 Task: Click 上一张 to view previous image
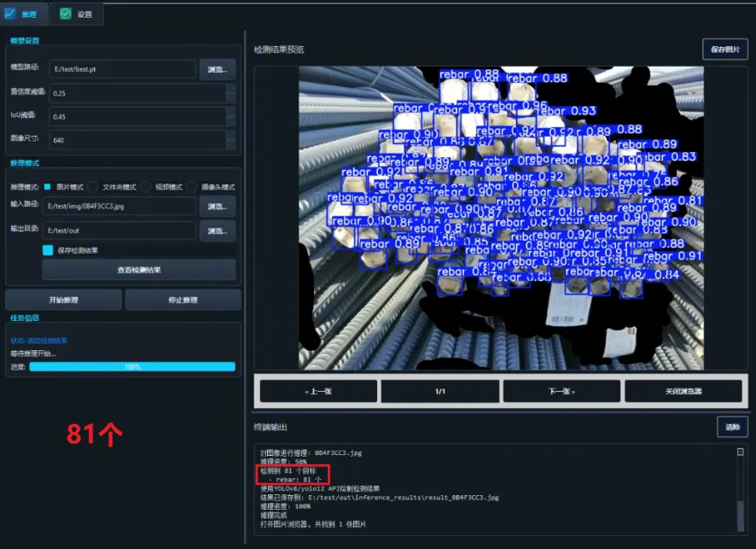pyautogui.click(x=318, y=390)
